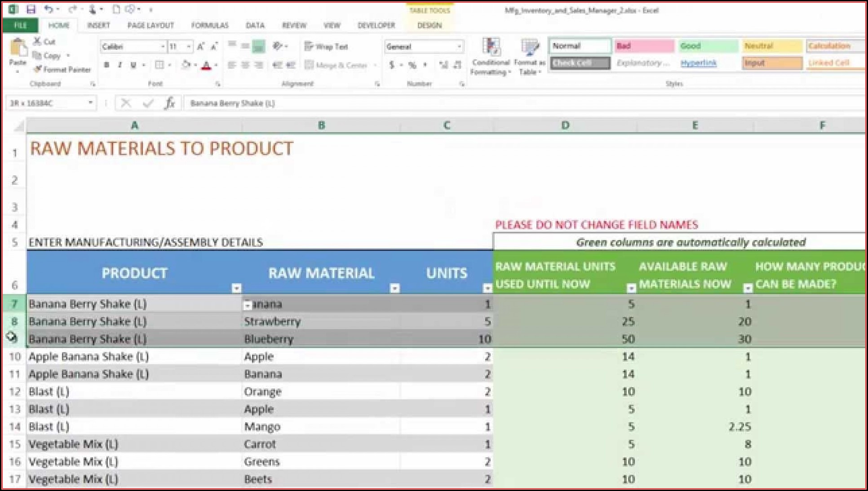Click the Insert Function fx icon
Viewport: 868px width, 491px height.
point(169,103)
